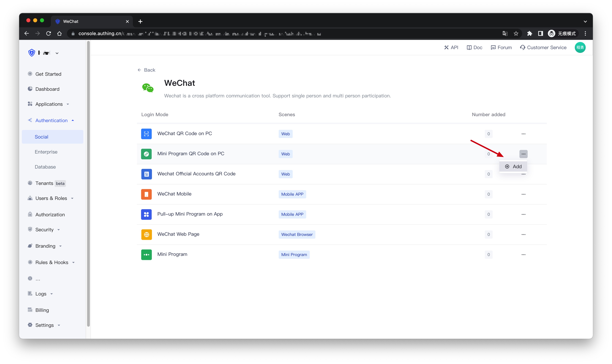The image size is (612, 364).
Task: Select Add from the popup menu
Action: coord(513,166)
